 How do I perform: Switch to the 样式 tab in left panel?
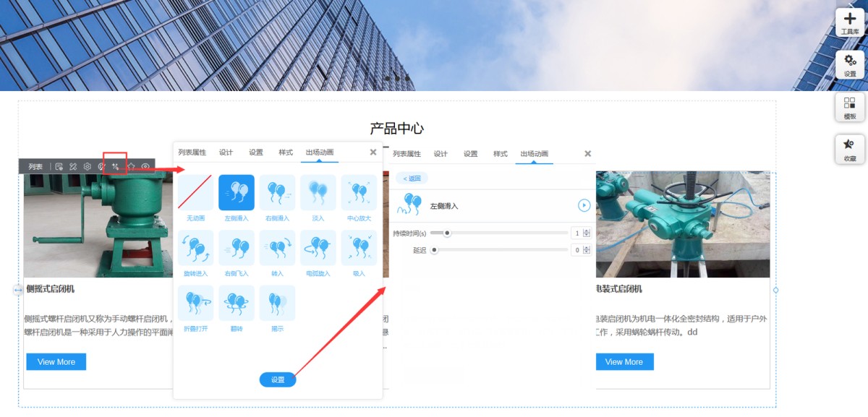(x=286, y=152)
